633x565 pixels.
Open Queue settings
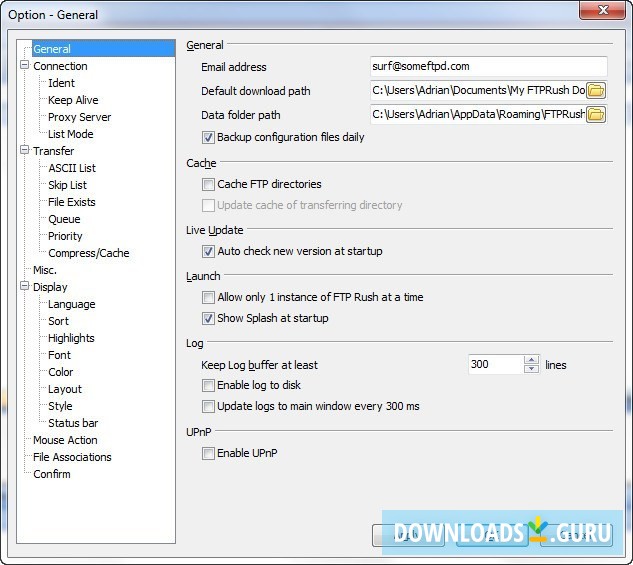click(64, 219)
